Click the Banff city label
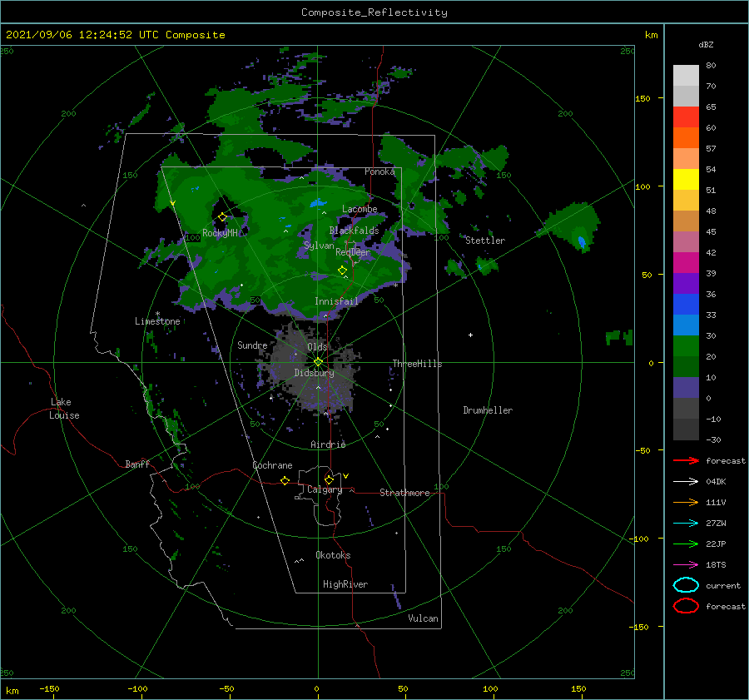This screenshot has width=749, height=700. tap(137, 464)
